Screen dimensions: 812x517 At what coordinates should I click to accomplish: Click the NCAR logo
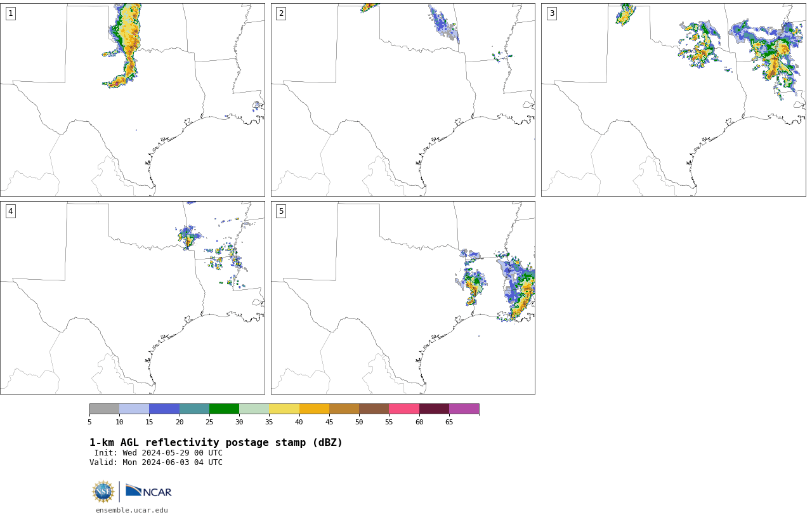148,491
